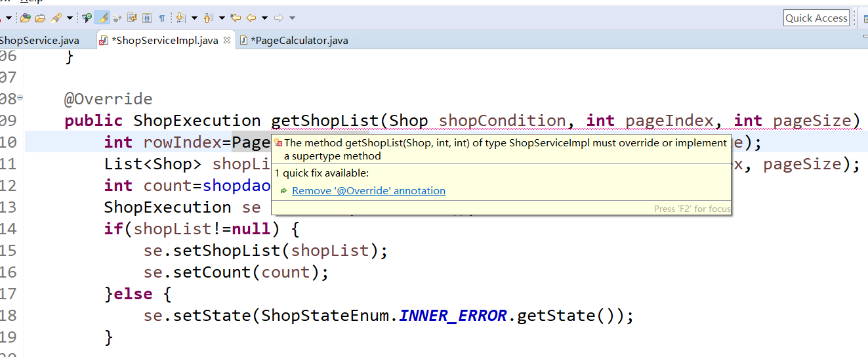Screen dimensions: 868x357
Task: Open the Forward history dropdown arrow
Action: [292, 18]
